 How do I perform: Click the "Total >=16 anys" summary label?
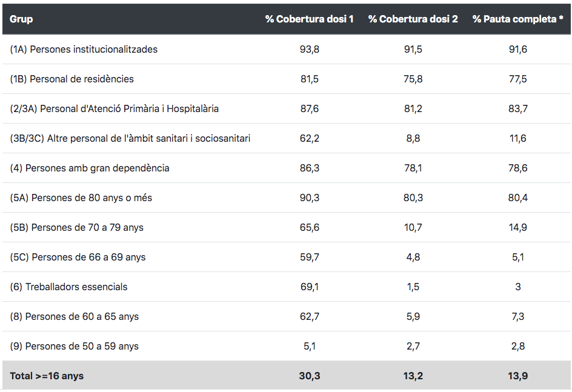click(x=47, y=376)
